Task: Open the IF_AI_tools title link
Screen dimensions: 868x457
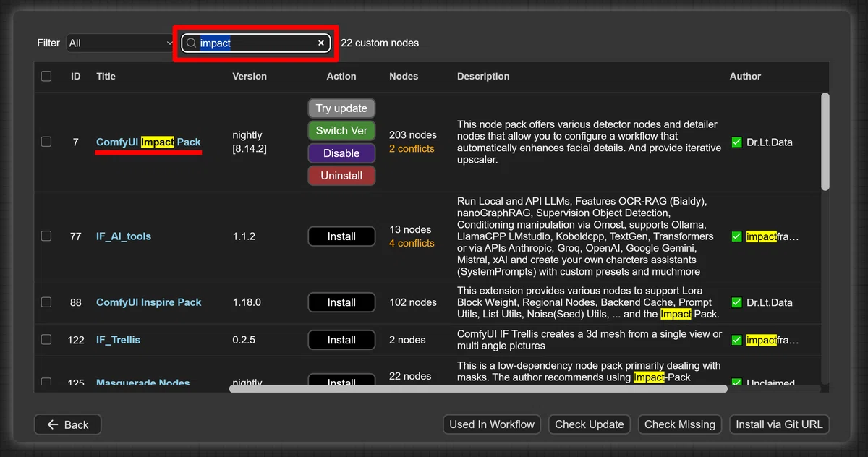Action: 124,236
